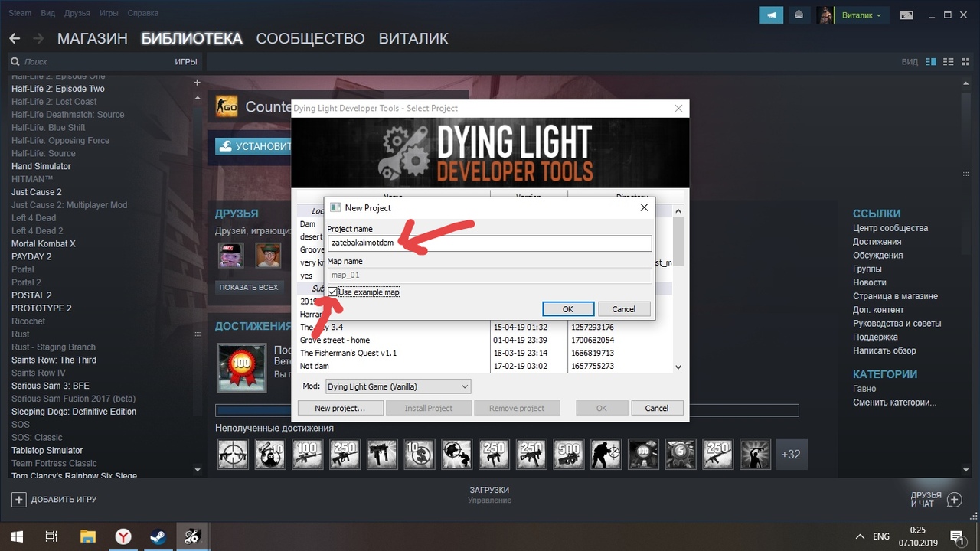This screenshot has height=551, width=980.
Task: Click the Виталик profile avatar picture
Action: [825, 15]
